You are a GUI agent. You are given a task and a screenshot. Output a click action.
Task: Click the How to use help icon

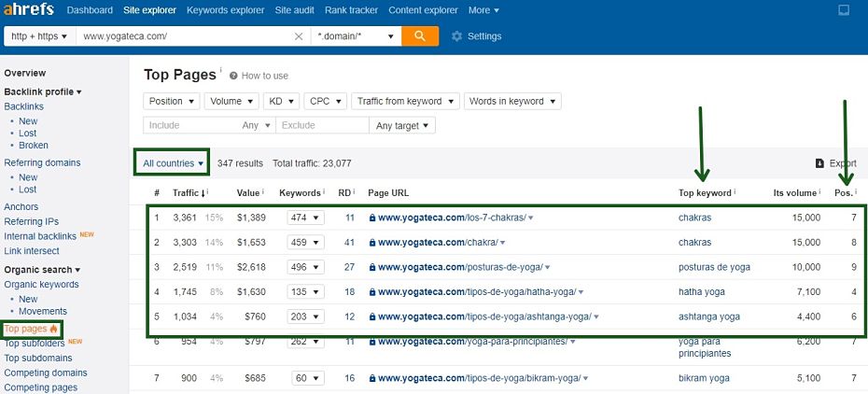pyautogui.click(x=233, y=76)
